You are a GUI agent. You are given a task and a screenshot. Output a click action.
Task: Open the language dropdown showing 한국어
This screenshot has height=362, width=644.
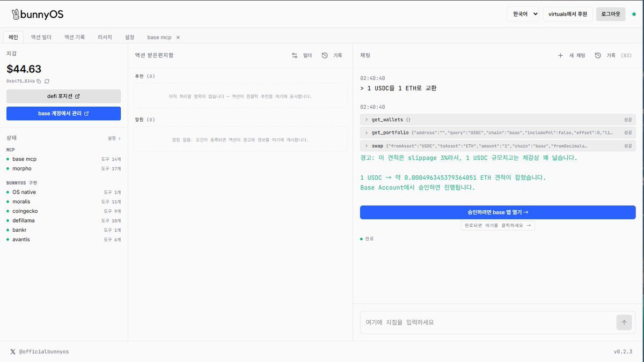click(523, 14)
